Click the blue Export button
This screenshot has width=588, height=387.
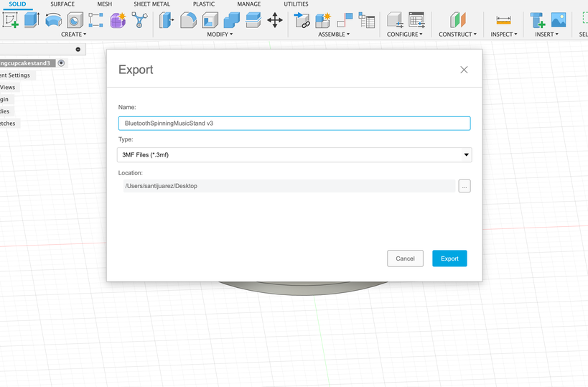point(449,258)
